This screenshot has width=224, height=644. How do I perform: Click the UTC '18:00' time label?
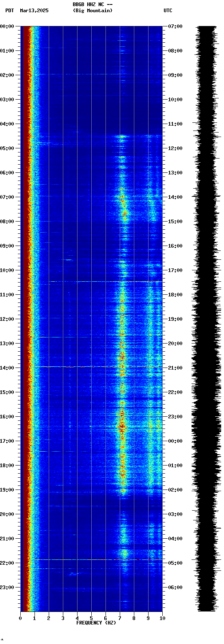(x=175, y=295)
